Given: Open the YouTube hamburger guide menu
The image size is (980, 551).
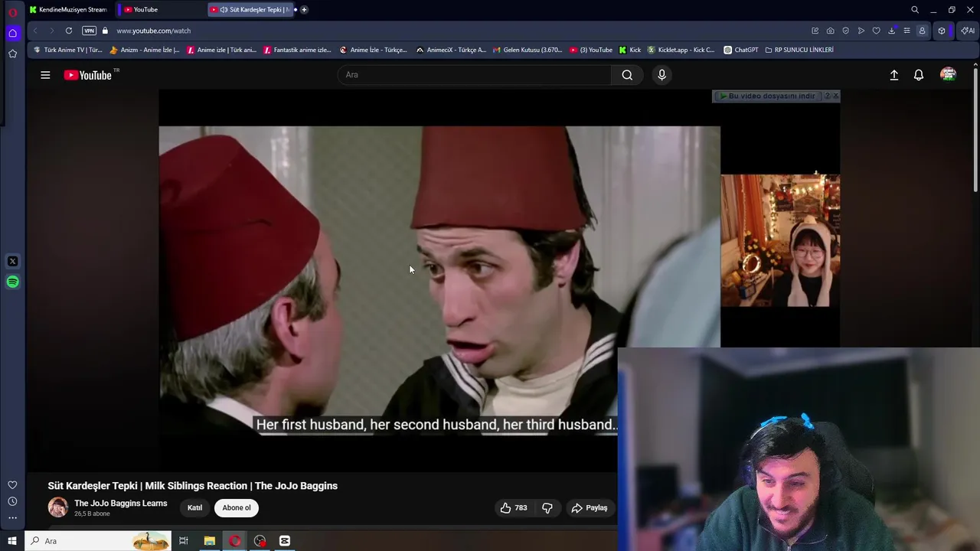Looking at the screenshot, I should 45,75.
